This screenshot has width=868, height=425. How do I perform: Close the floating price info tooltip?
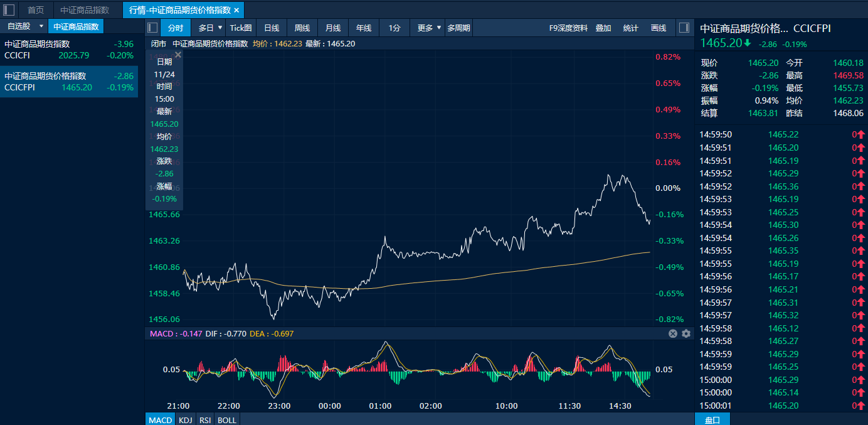click(x=177, y=55)
